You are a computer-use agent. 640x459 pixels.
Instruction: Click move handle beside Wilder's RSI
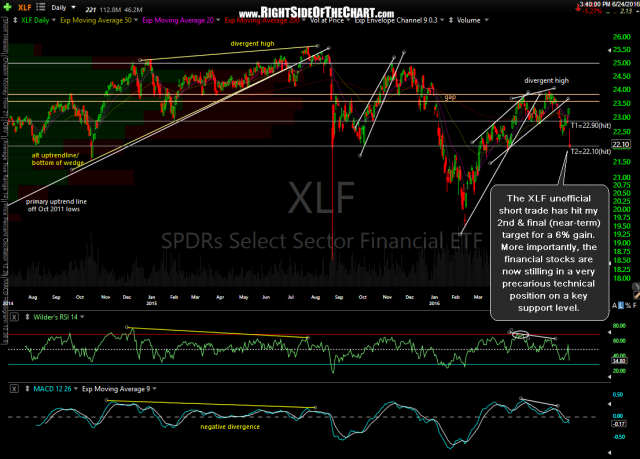27,317
